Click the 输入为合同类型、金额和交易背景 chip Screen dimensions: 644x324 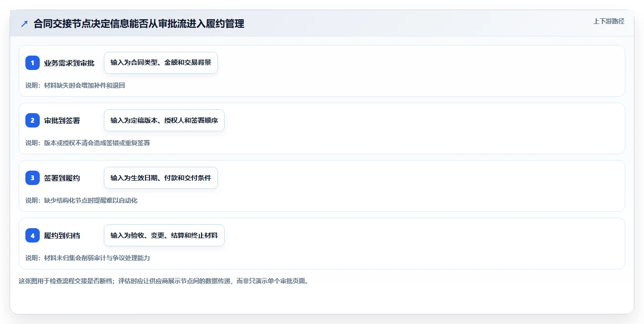coord(161,63)
